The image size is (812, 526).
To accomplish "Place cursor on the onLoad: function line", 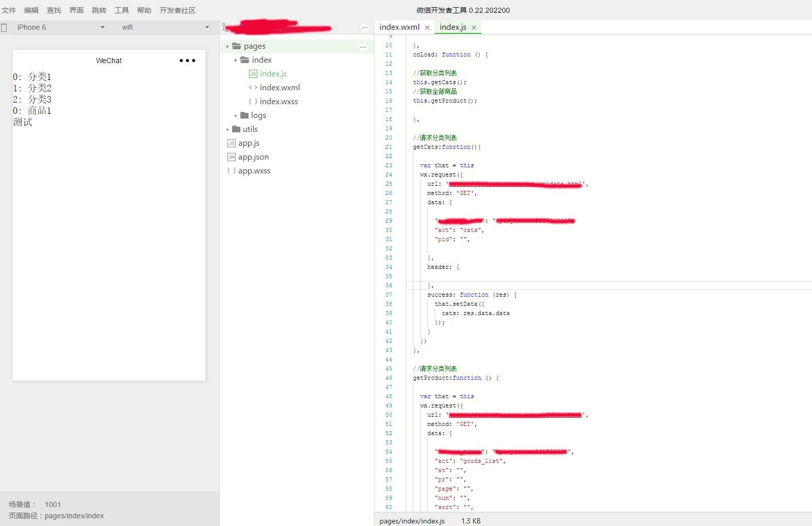I will (450, 54).
